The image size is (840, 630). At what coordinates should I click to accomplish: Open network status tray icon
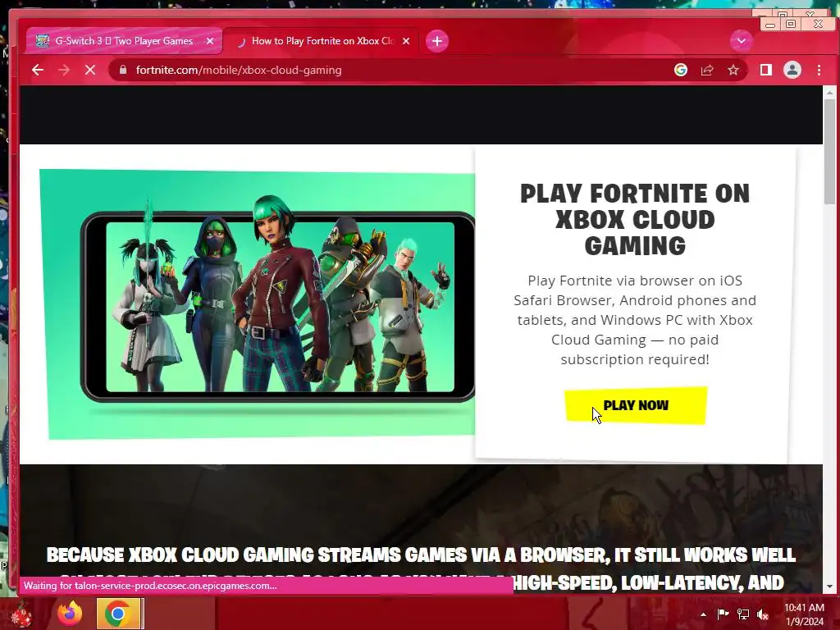[x=743, y=614]
